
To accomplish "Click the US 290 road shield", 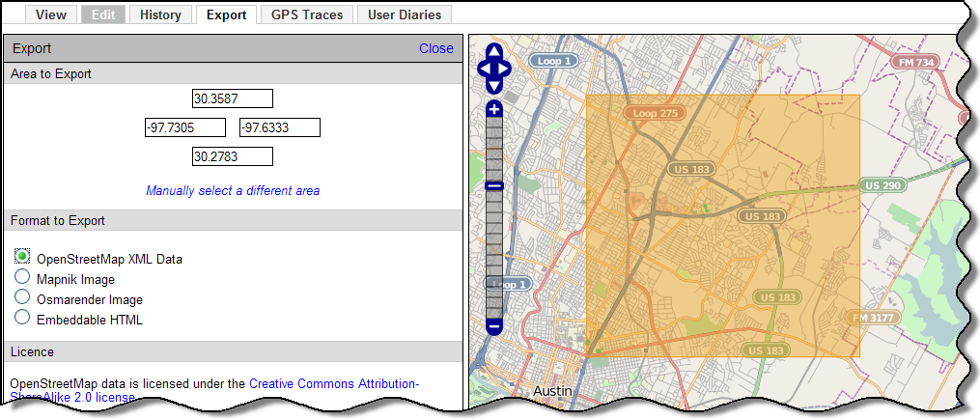I will point(882,185).
